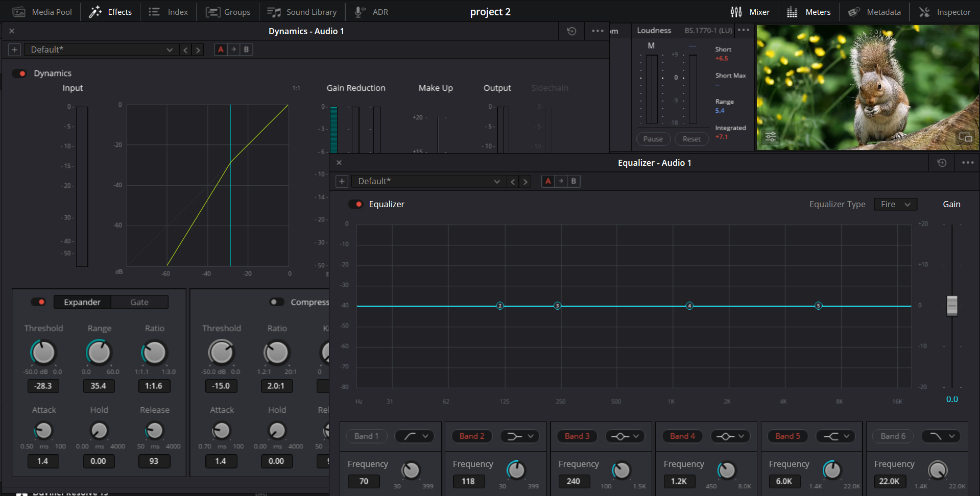Click Expander Threshold value field -28.3
Screen dimensions: 980x496
click(x=43, y=386)
